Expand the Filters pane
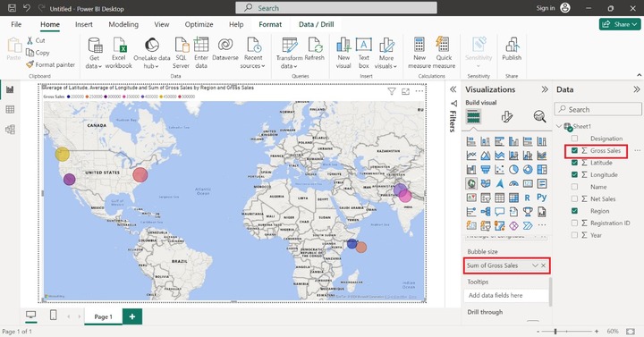This screenshot has height=337, width=644. [453, 89]
